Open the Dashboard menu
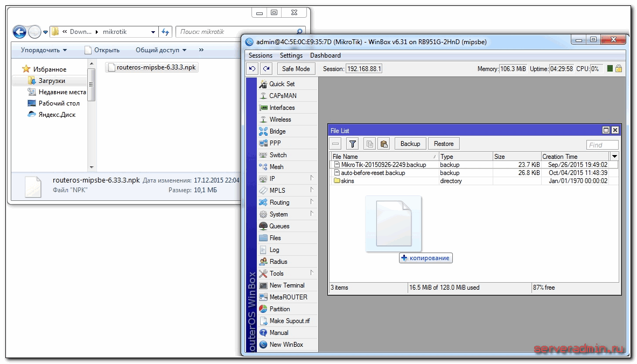The width and height of the screenshot is (637, 364). 325,55
